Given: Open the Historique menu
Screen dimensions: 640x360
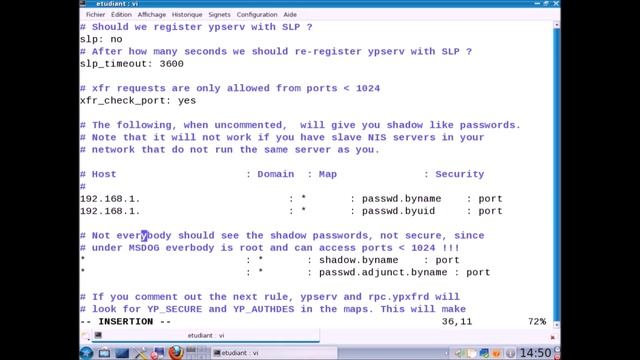Looking at the screenshot, I should 187,15.
